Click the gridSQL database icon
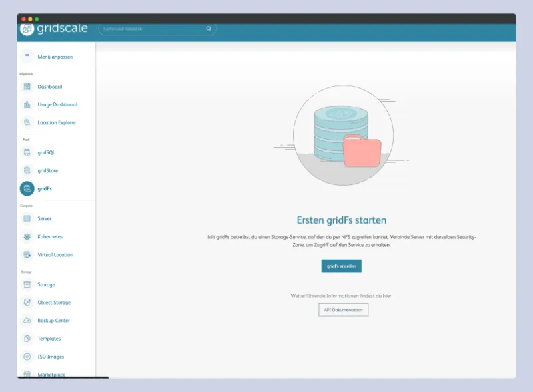533x392 pixels. [27, 152]
